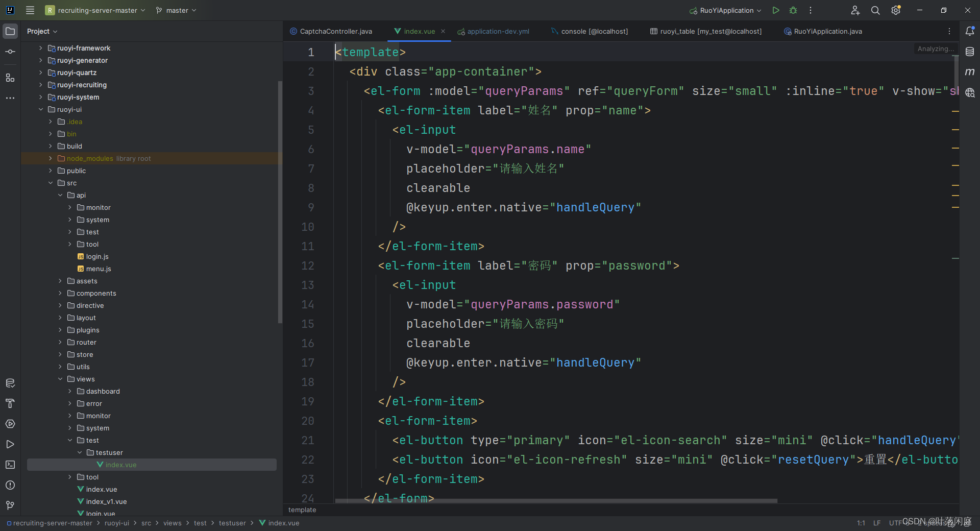Switch to console [@localhost] tab
The height and width of the screenshot is (531, 980).
tap(590, 31)
